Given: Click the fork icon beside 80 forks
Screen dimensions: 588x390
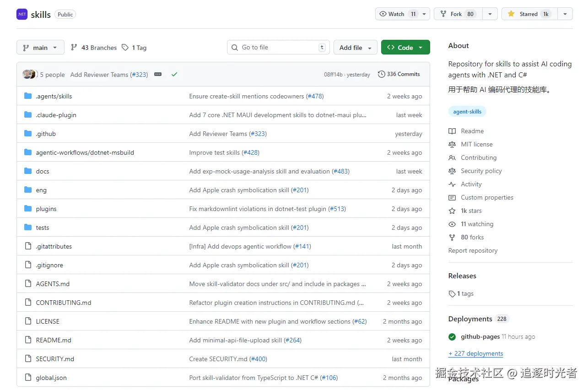Looking at the screenshot, I should 452,237.
